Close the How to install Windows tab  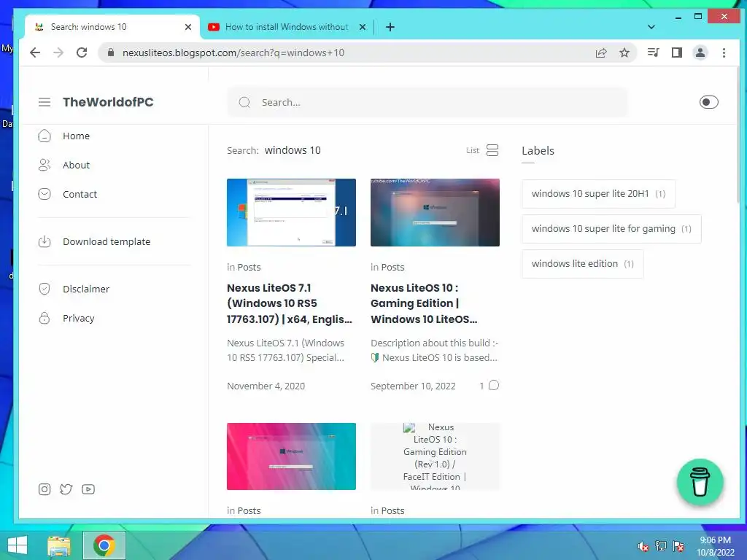(363, 27)
